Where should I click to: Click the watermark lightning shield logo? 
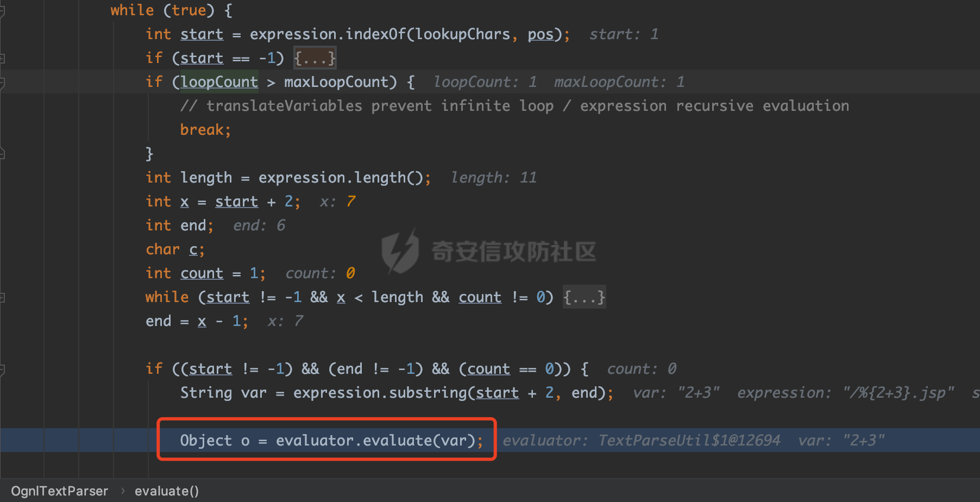click(x=400, y=250)
